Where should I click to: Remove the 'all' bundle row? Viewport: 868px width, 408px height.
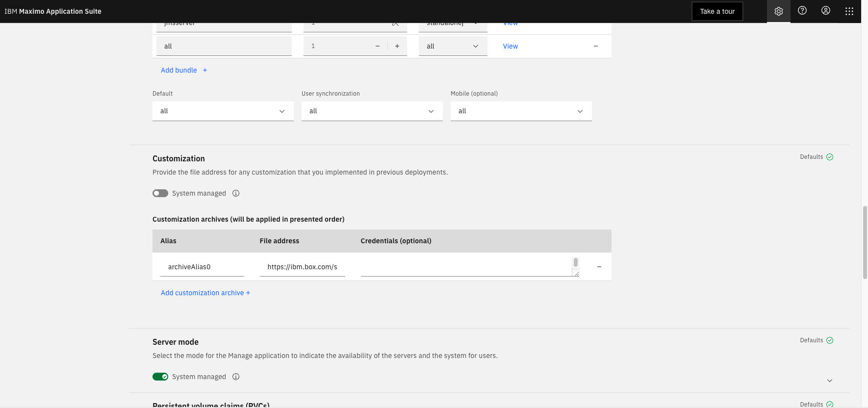click(x=595, y=46)
